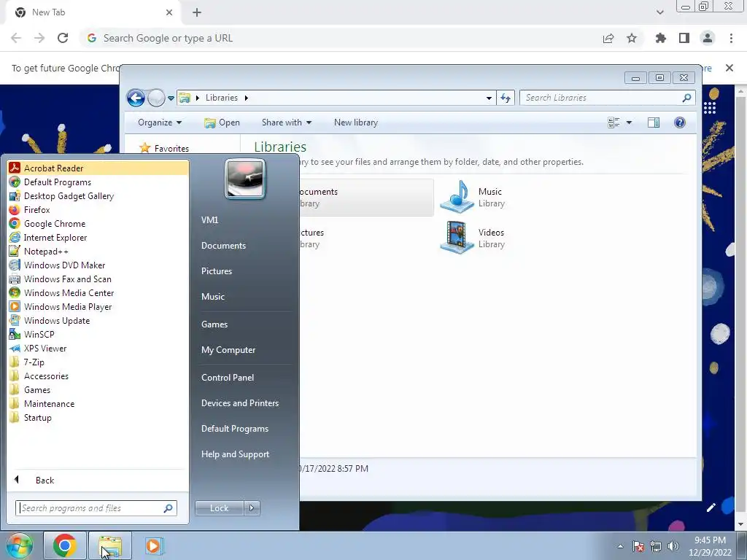Click New library in Explorer toolbar

[x=356, y=122]
